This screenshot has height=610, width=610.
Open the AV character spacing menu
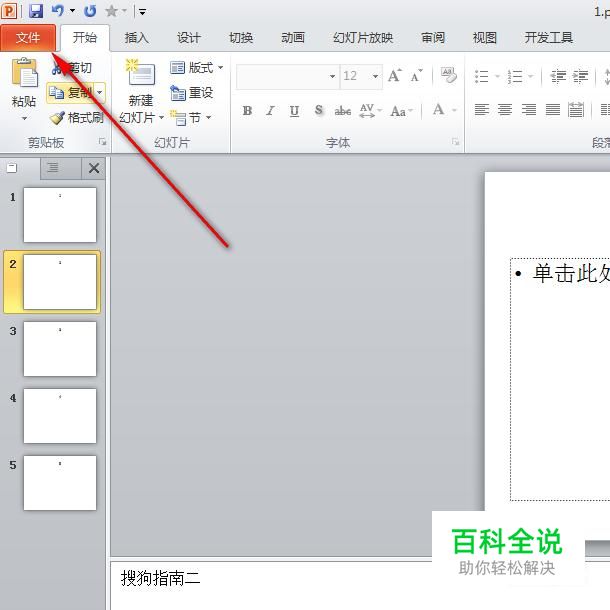[x=370, y=111]
